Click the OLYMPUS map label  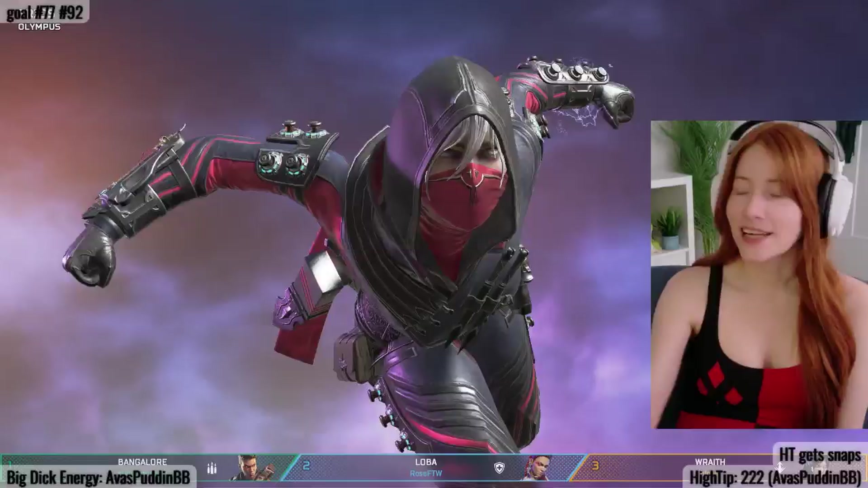coord(39,27)
